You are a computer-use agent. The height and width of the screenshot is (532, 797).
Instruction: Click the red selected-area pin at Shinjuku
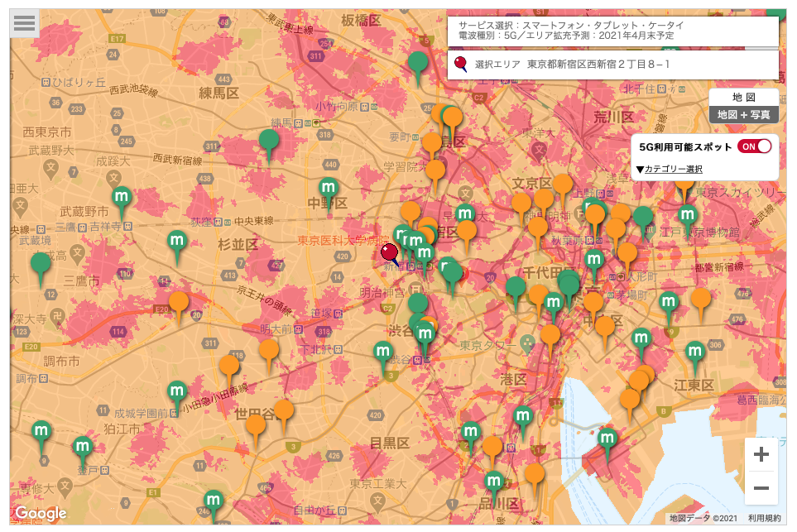[390, 254]
